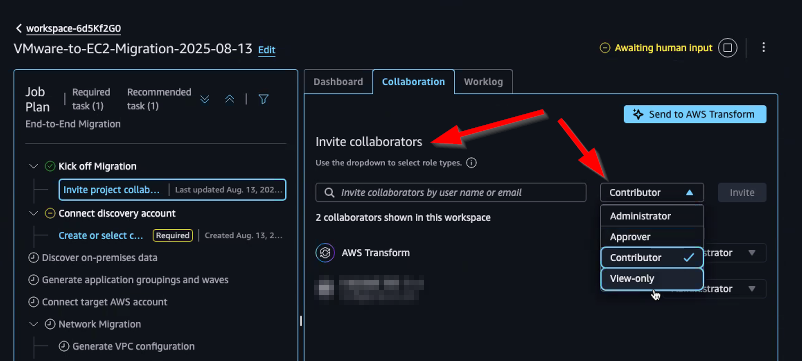Collapse Connect discovery account section
This screenshot has width=802, height=361.
click(x=34, y=213)
